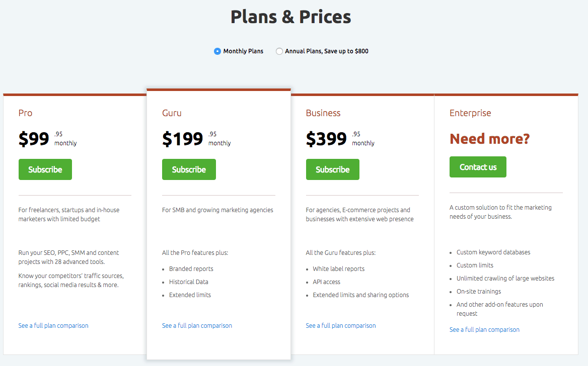Open full plan comparison under Pro

click(53, 326)
